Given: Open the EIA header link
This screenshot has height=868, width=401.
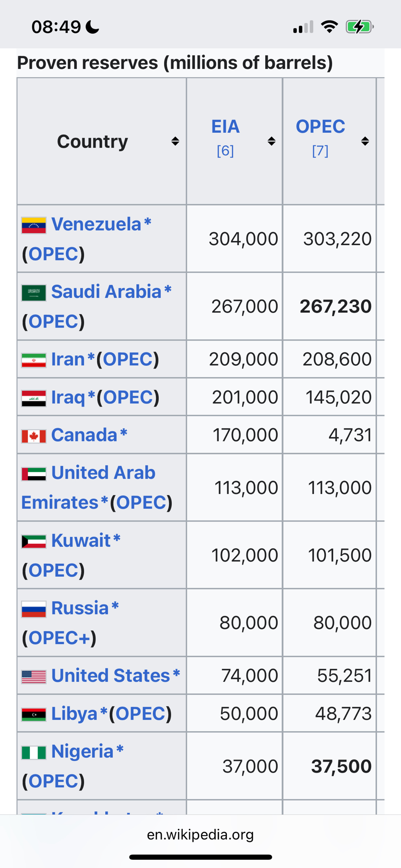Looking at the screenshot, I should (x=225, y=127).
